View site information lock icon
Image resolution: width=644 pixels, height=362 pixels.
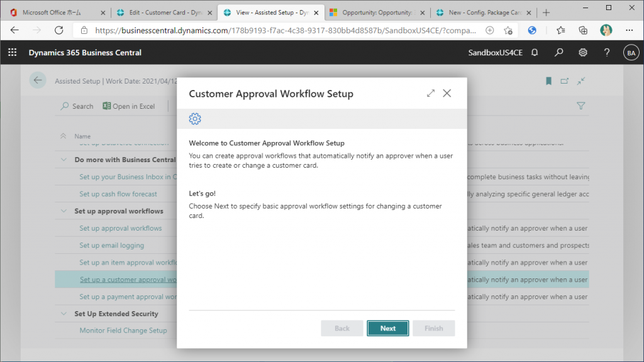coord(84,30)
